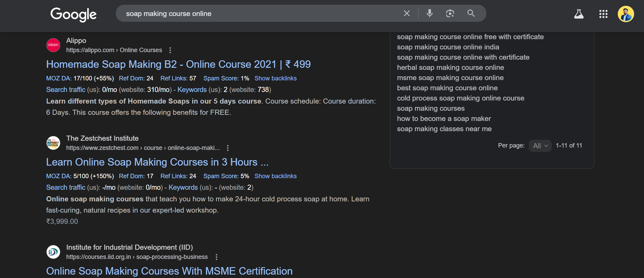
Task: Start voice search with microphone icon
Action: point(429,13)
